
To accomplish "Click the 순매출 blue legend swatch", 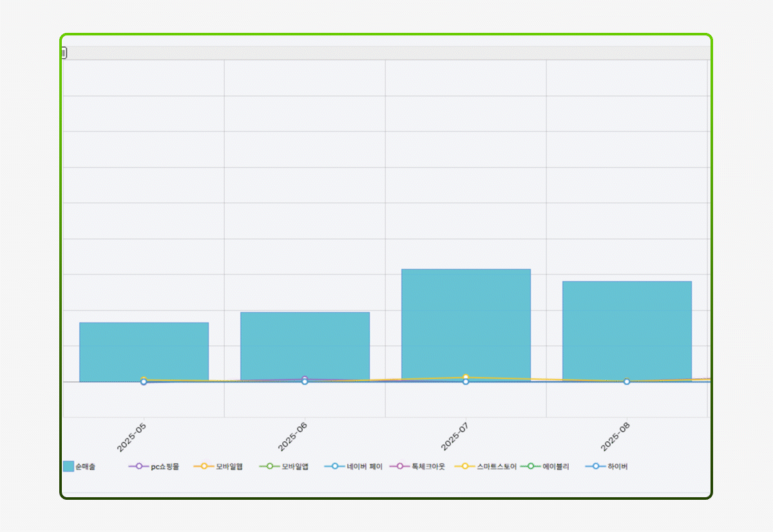I will 68,466.
